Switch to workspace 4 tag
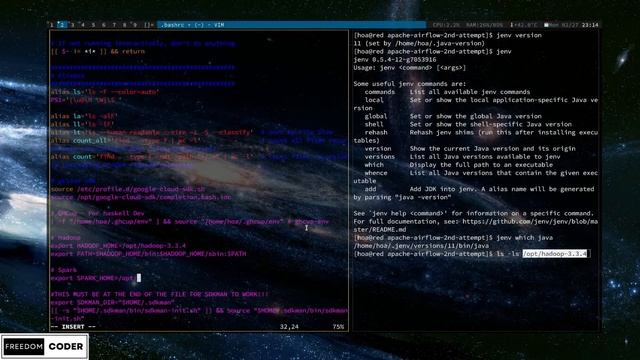Viewport: 640px width, 360px height. [x=83, y=25]
